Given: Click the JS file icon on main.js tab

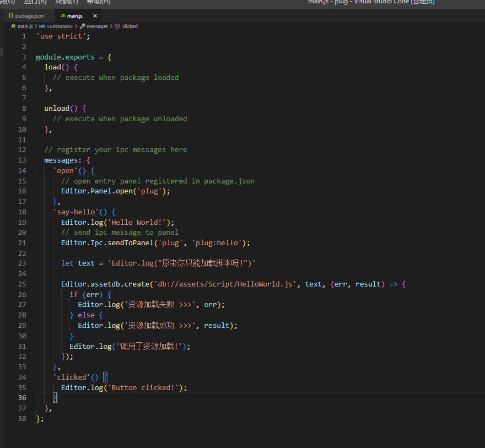Looking at the screenshot, I should tap(62, 16).
